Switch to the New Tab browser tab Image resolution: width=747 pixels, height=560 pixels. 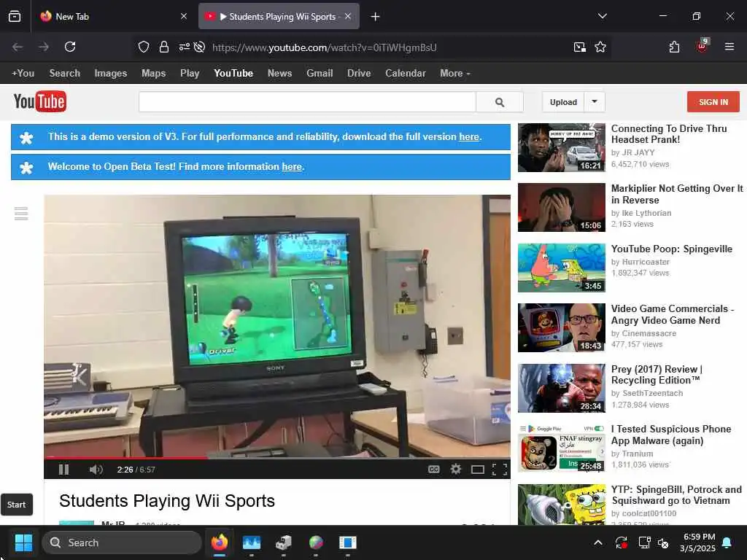pyautogui.click(x=113, y=16)
